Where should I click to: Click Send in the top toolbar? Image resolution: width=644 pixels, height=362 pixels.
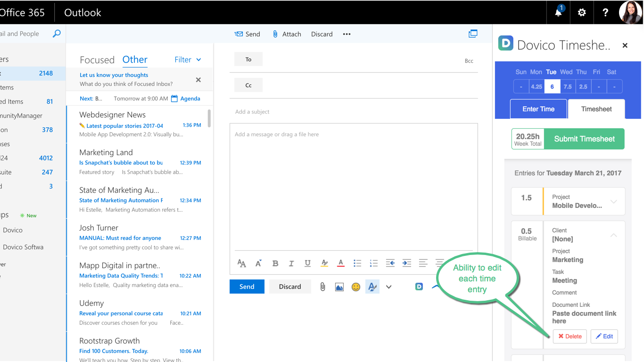pos(247,34)
